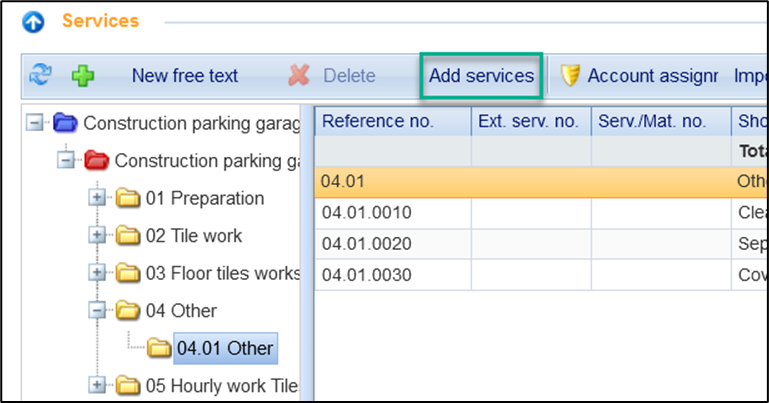Click the Serv./Mat. no. column header
Viewport: 769px width, 403px height.
click(x=652, y=121)
